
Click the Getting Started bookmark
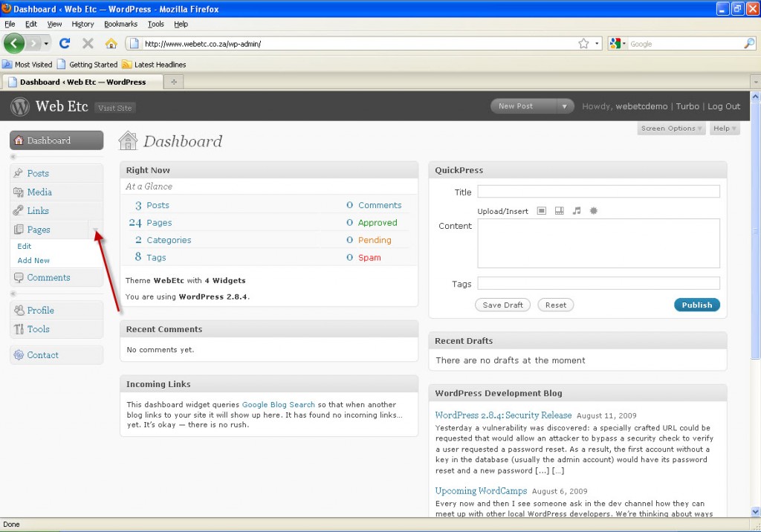click(x=88, y=64)
